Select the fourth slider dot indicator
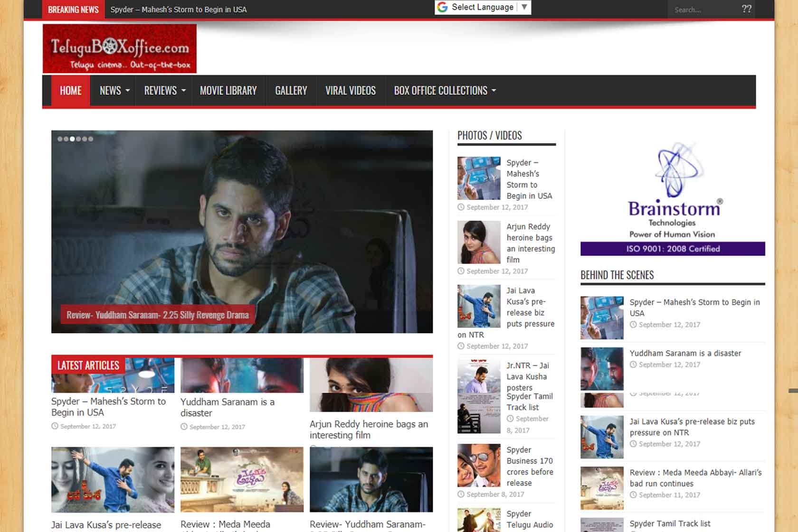 click(x=78, y=139)
